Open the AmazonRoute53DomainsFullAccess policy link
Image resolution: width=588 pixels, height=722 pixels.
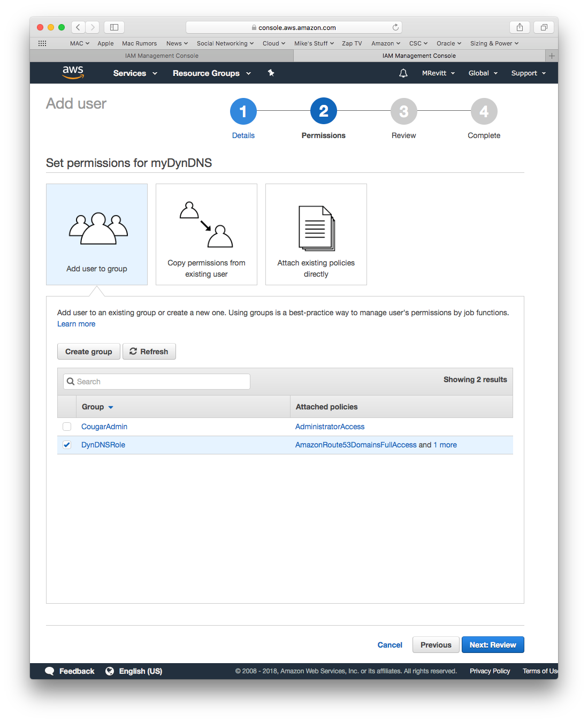coord(356,445)
